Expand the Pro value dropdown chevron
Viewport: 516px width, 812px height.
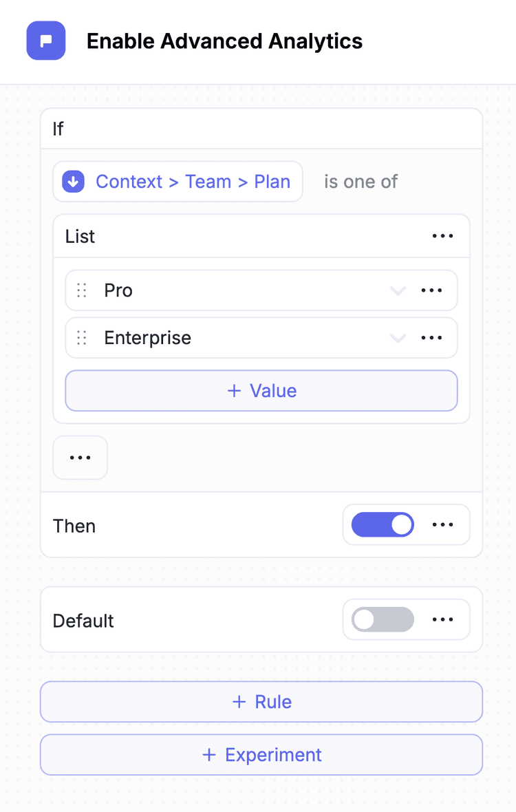(398, 290)
